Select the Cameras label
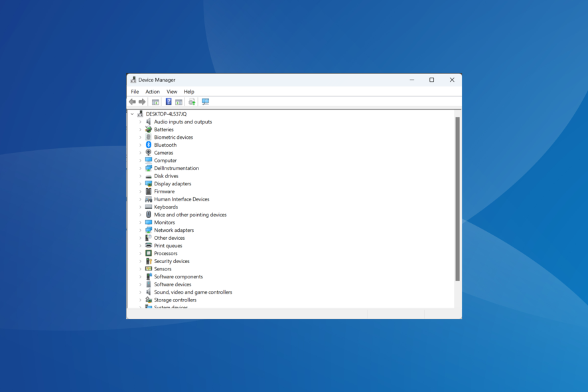The image size is (588, 392). tap(163, 152)
